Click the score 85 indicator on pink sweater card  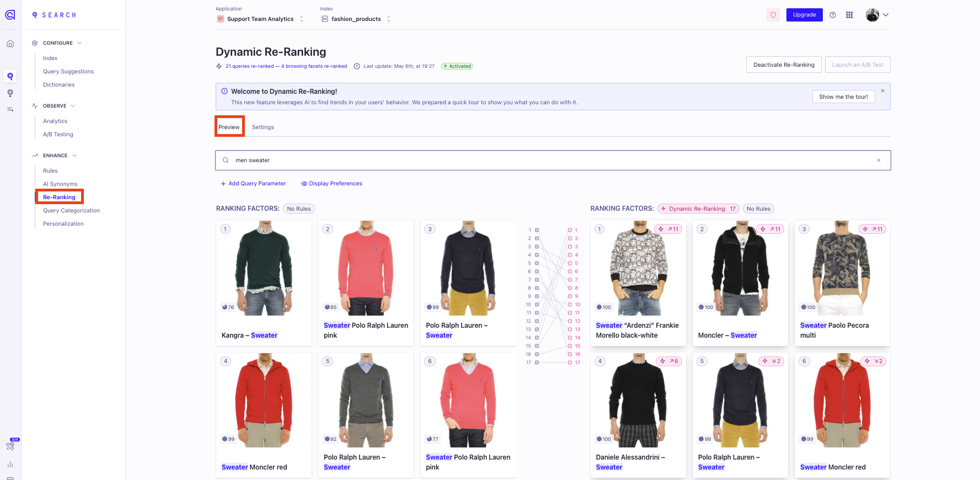tap(330, 307)
